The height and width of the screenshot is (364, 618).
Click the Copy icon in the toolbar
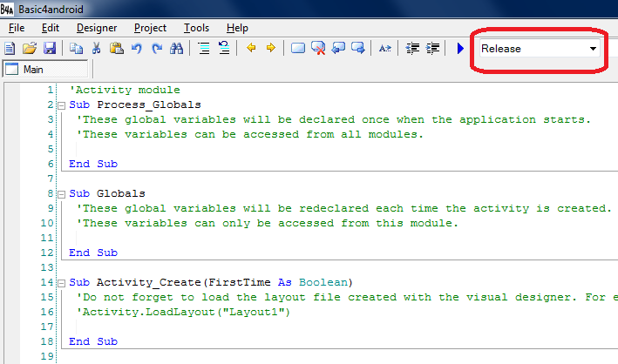click(x=76, y=49)
